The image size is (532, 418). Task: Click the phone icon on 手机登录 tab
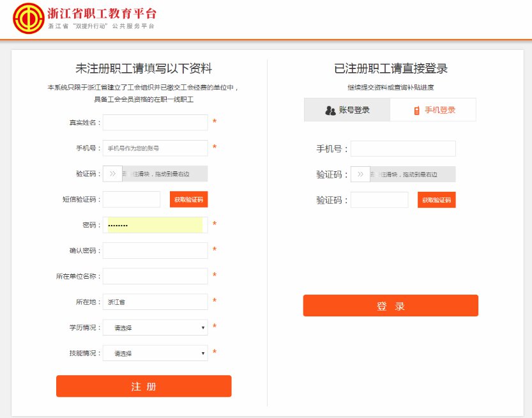(416, 110)
